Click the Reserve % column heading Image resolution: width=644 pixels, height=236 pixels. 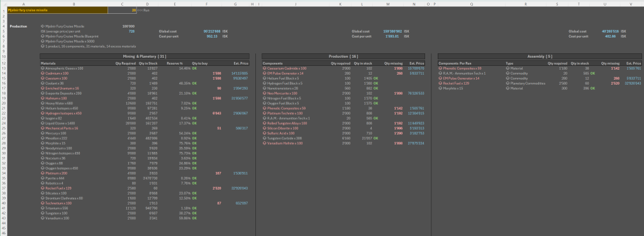tap(174, 63)
